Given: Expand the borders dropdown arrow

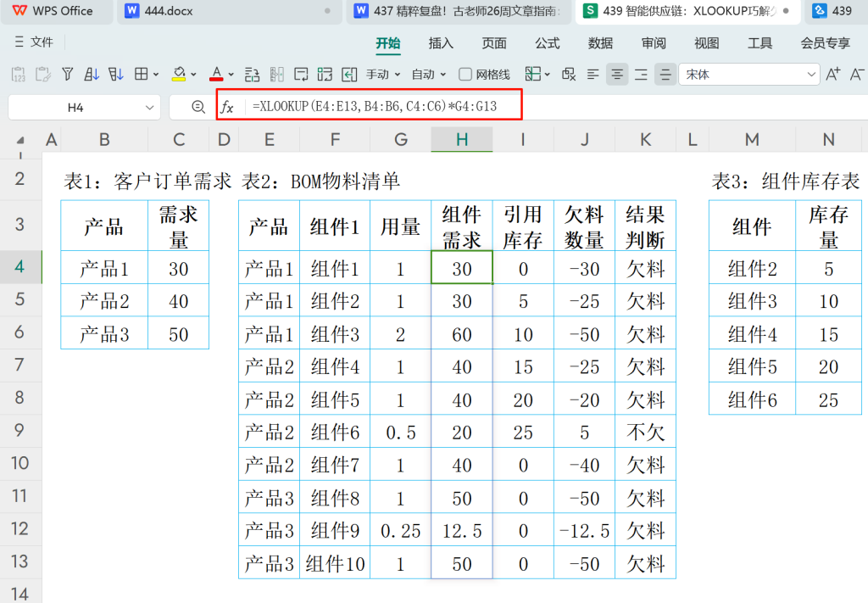Looking at the screenshot, I should pos(156,74).
